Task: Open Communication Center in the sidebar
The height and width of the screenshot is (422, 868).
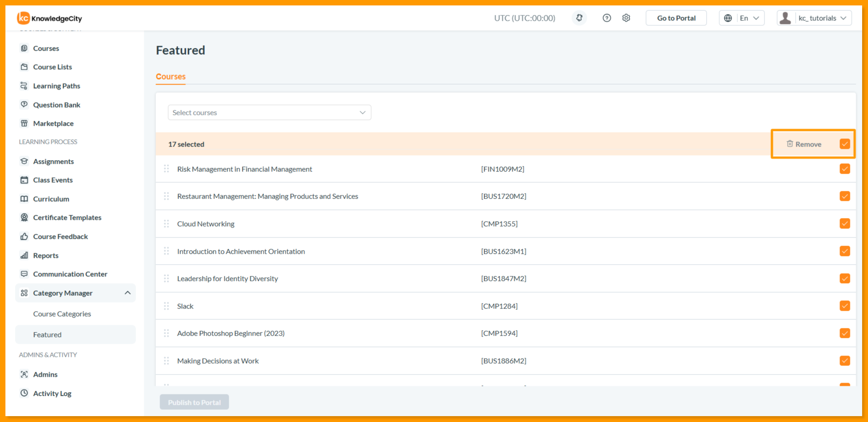Action: coord(70,274)
